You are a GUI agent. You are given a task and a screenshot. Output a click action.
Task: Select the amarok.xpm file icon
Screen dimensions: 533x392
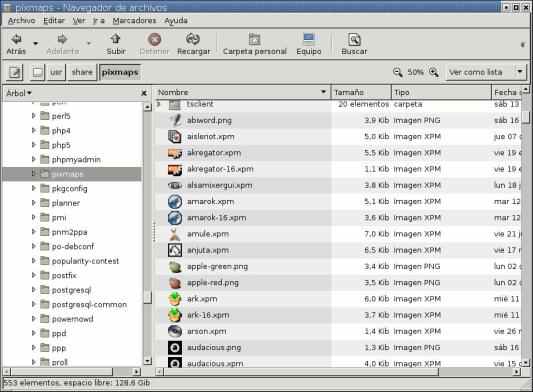[x=175, y=202]
